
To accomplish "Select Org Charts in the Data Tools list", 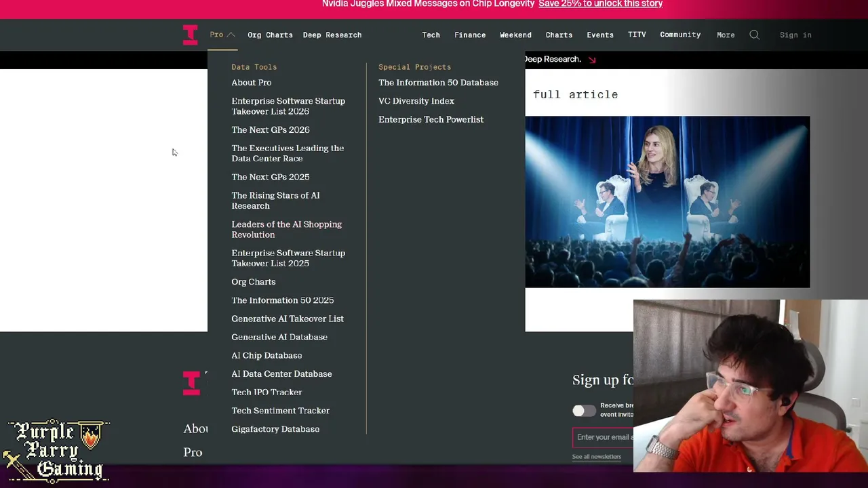I will 254,282.
